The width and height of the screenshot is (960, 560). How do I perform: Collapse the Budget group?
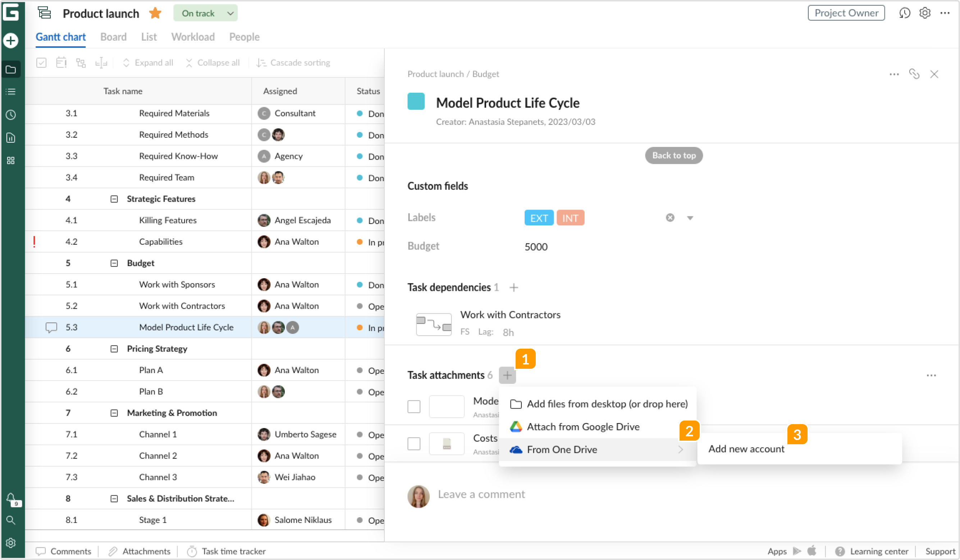point(114,263)
